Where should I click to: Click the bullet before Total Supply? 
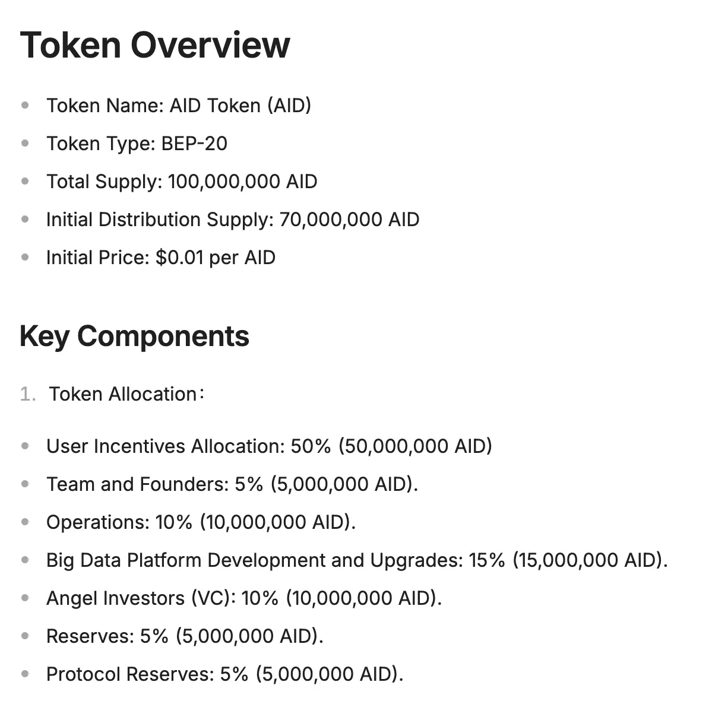pos(25,182)
